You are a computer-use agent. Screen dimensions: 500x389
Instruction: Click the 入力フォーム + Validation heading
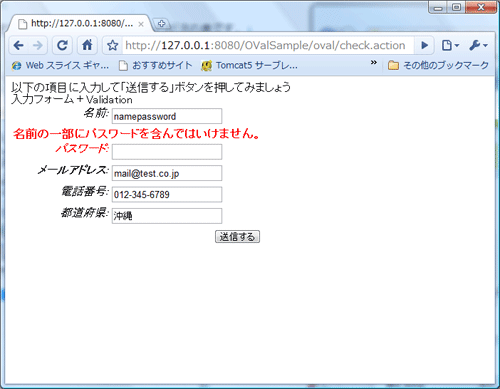click(x=72, y=99)
